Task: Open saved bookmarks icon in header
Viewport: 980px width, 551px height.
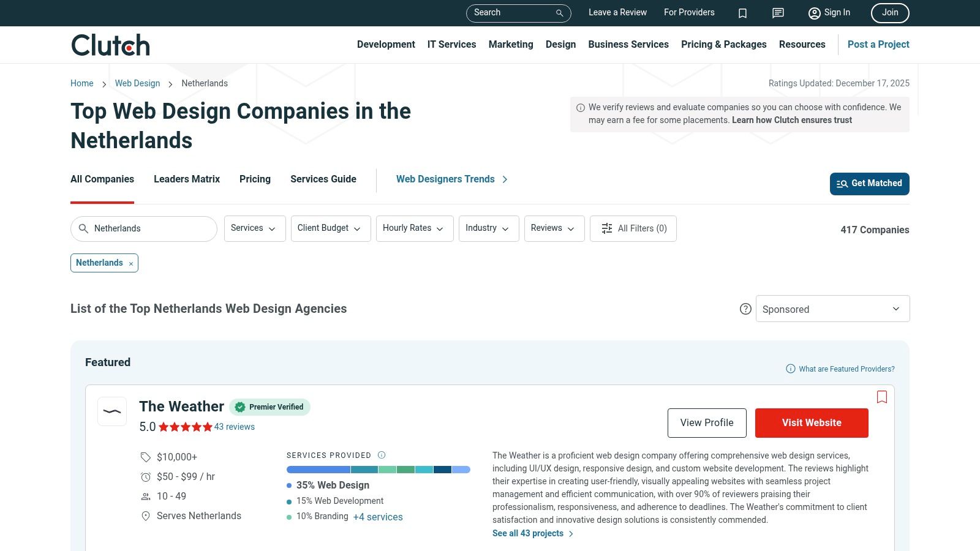Action: pos(742,13)
